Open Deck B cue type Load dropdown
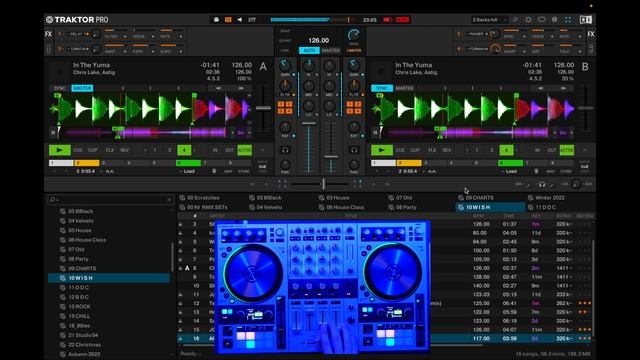The height and width of the screenshot is (360, 640). (x=510, y=171)
